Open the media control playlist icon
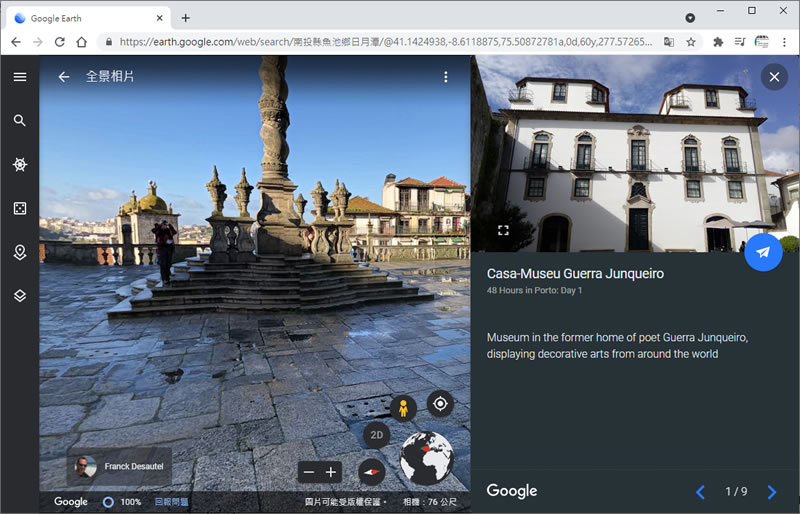Image resolution: width=800 pixels, height=514 pixels. click(740, 42)
